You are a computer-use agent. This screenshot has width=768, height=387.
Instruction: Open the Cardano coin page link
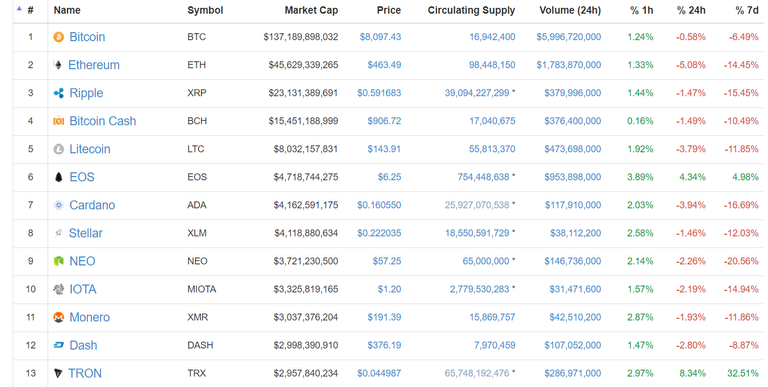tap(92, 205)
